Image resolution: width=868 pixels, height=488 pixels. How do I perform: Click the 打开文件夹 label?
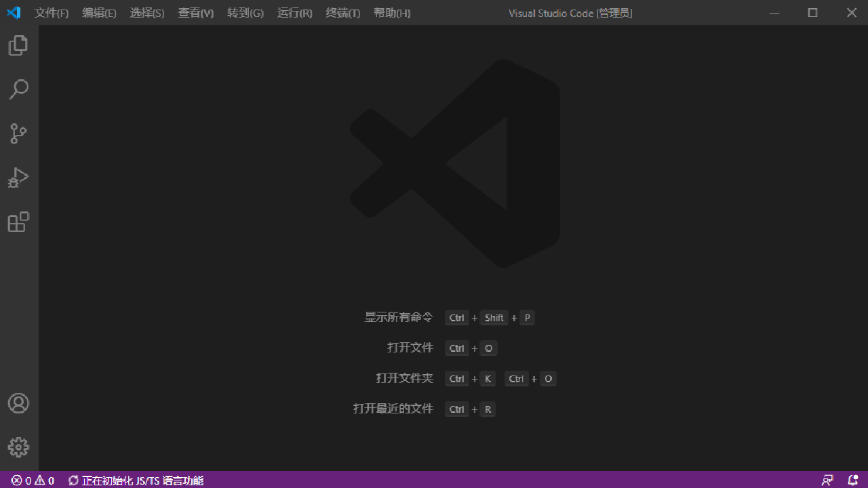pos(405,378)
